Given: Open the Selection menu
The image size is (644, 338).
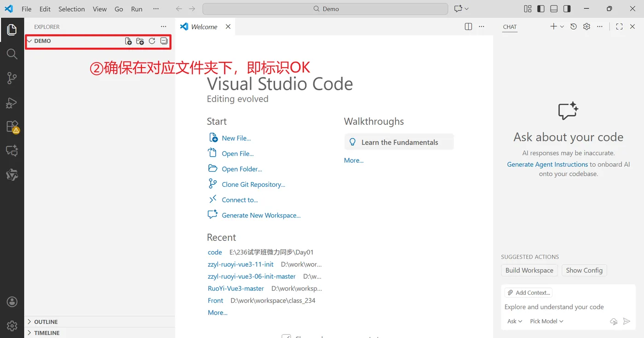Looking at the screenshot, I should 72,9.
